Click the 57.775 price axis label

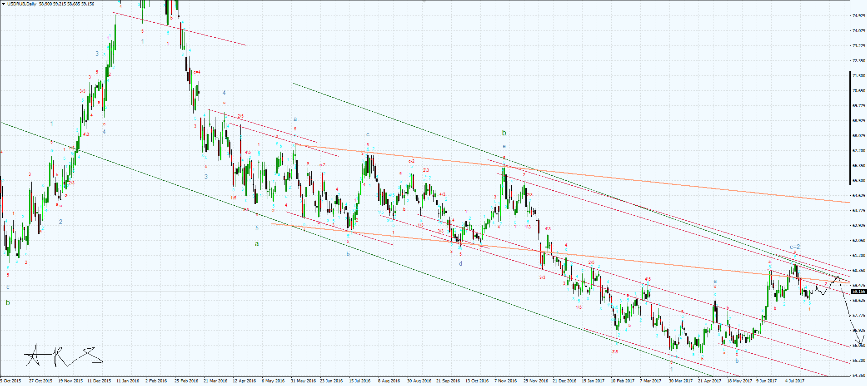[859, 316]
